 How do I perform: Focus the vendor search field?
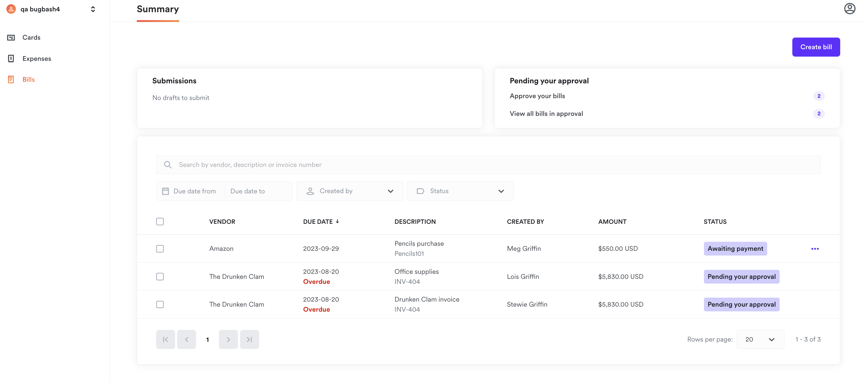click(488, 165)
